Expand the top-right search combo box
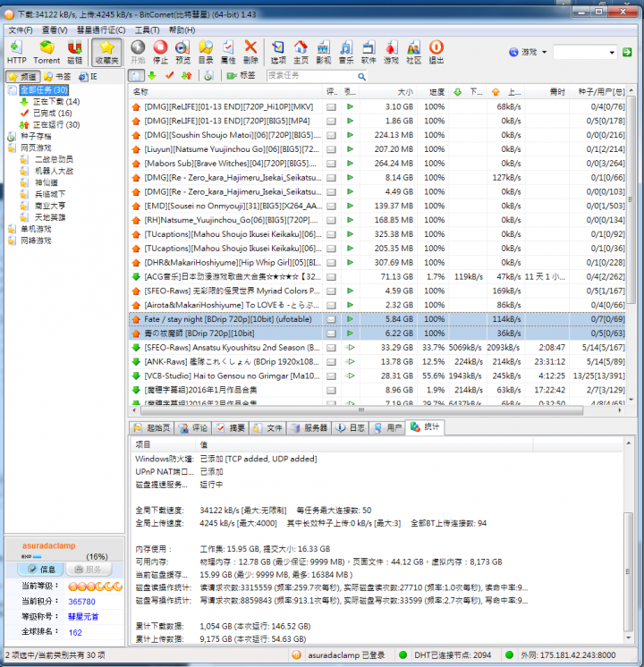The width and height of the screenshot is (644, 667). click(x=612, y=53)
